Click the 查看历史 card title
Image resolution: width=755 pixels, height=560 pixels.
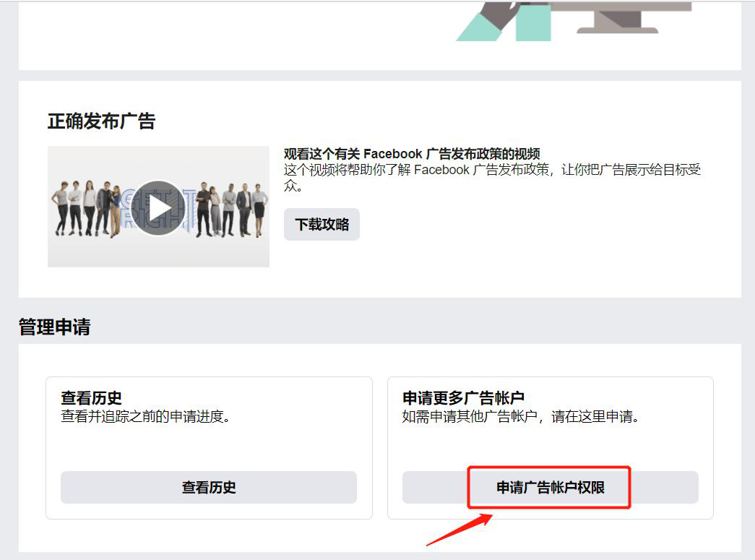pyautogui.click(x=92, y=397)
